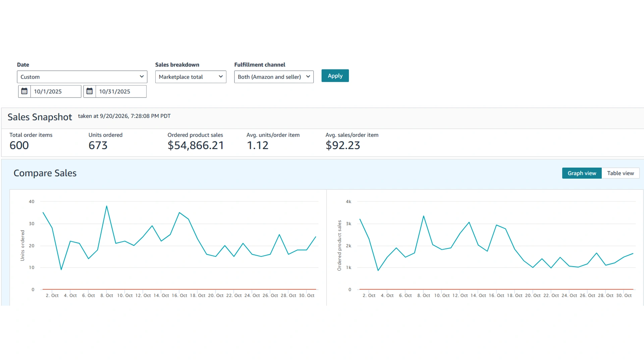The width and height of the screenshot is (644, 362).
Task: Edit the start date field 10/1/2025
Action: pyautogui.click(x=56, y=92)
